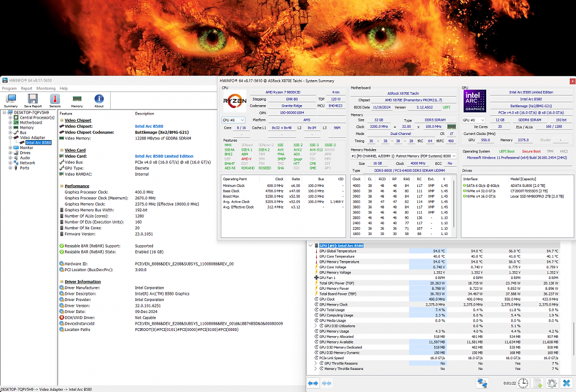The height and width of the screenshot is (392, 576).
Task: Click the fan icon beside GPU Fan 1
Action: tap(316, 278)
